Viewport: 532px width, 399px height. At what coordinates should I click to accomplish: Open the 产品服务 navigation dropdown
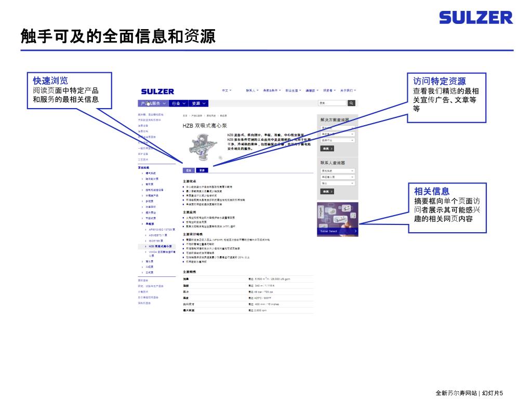(153, 103)
